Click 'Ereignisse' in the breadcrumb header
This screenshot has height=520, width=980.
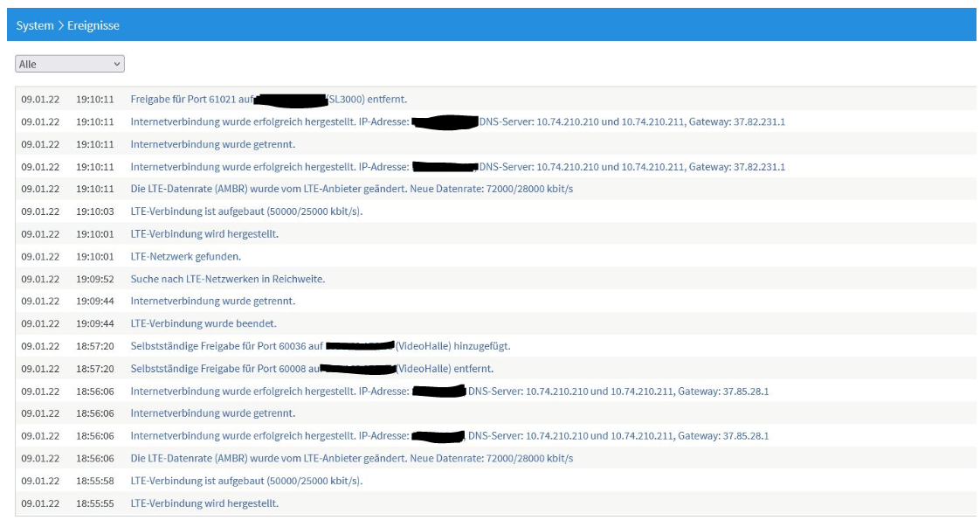pos(94,25)
